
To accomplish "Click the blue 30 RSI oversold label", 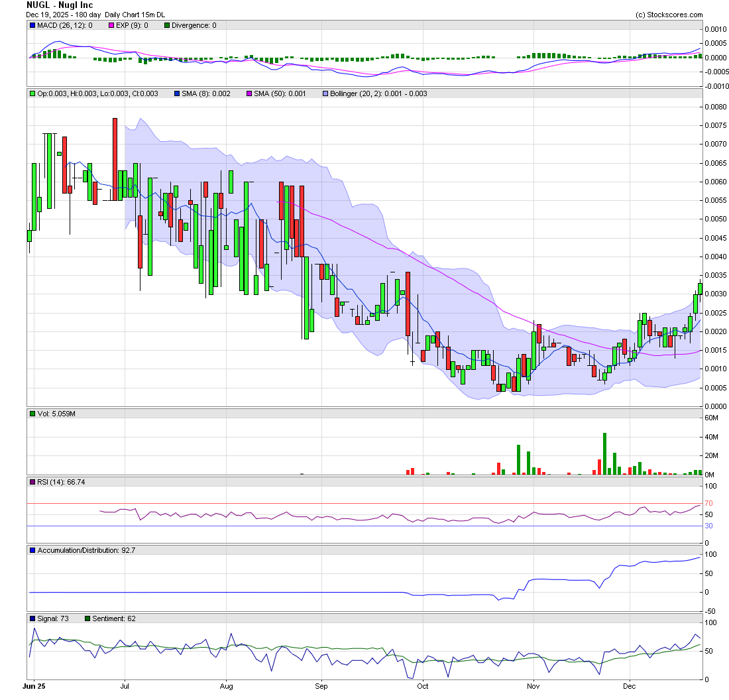I will coord(708,526).
